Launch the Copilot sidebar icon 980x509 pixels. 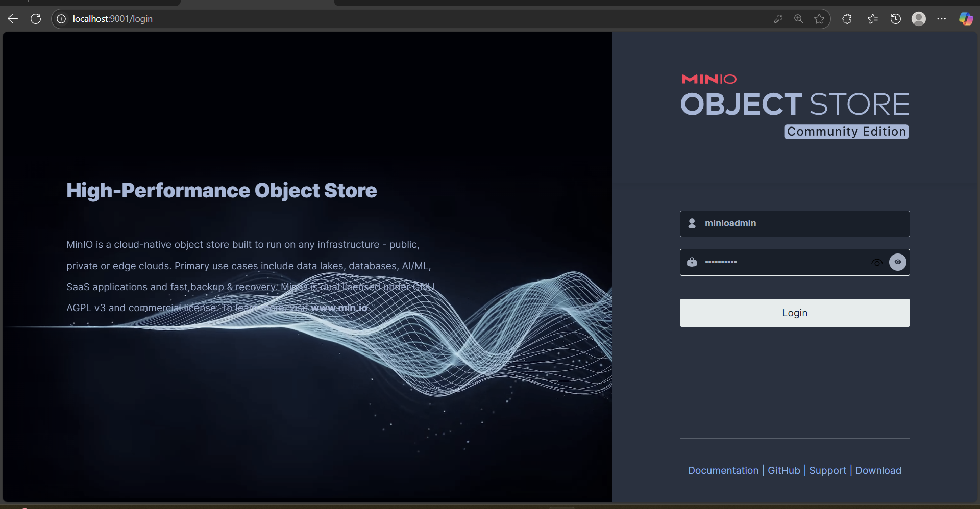966,19
